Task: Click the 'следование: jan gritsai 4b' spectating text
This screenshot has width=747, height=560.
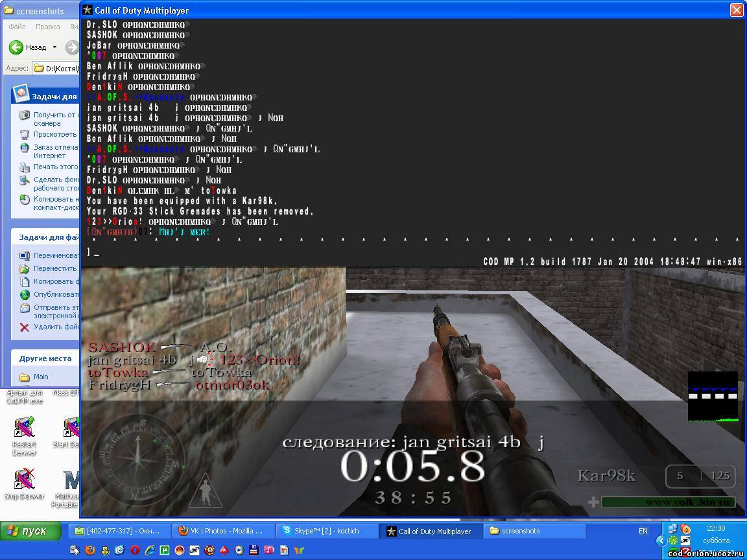Action: point(414,443)
